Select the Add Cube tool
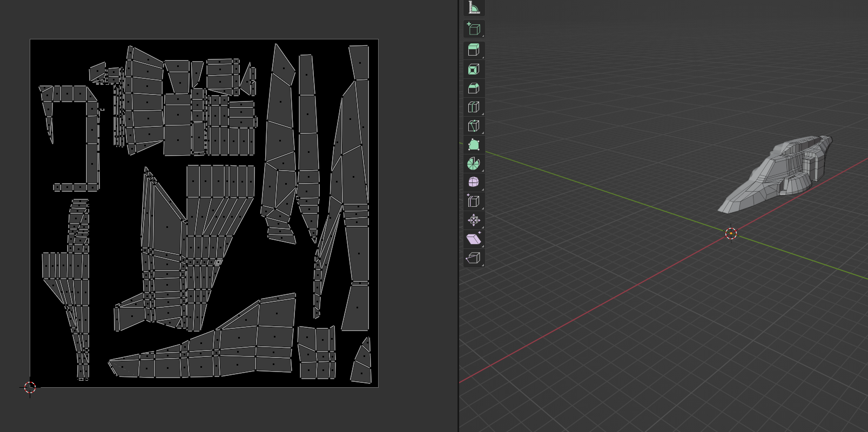868x432 pixels. [474, 29]
